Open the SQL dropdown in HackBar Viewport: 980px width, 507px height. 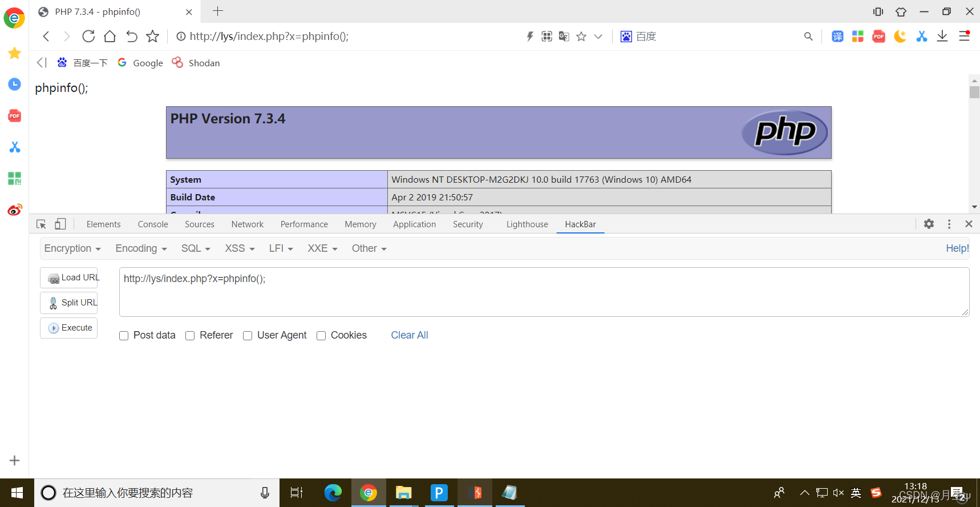pyautogui.click(x=196, y=248)
